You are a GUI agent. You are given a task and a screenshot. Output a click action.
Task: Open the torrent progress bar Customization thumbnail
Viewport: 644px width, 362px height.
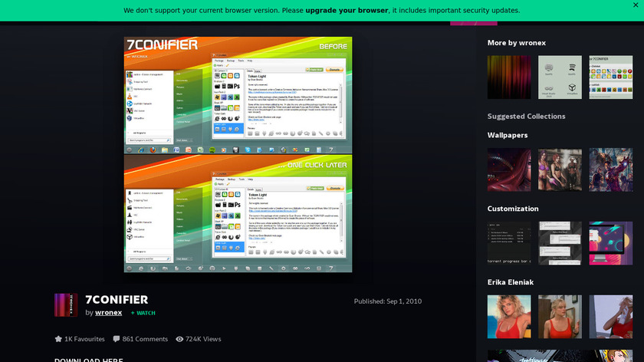(509, 243)
